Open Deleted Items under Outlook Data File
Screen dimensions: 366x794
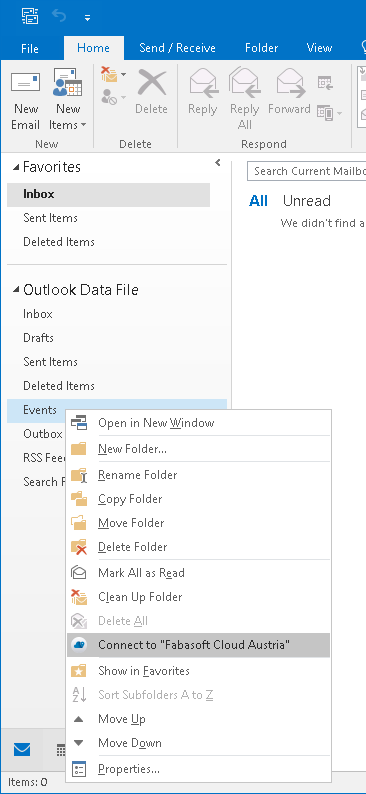pyautogui.click(x=59, y=386)
